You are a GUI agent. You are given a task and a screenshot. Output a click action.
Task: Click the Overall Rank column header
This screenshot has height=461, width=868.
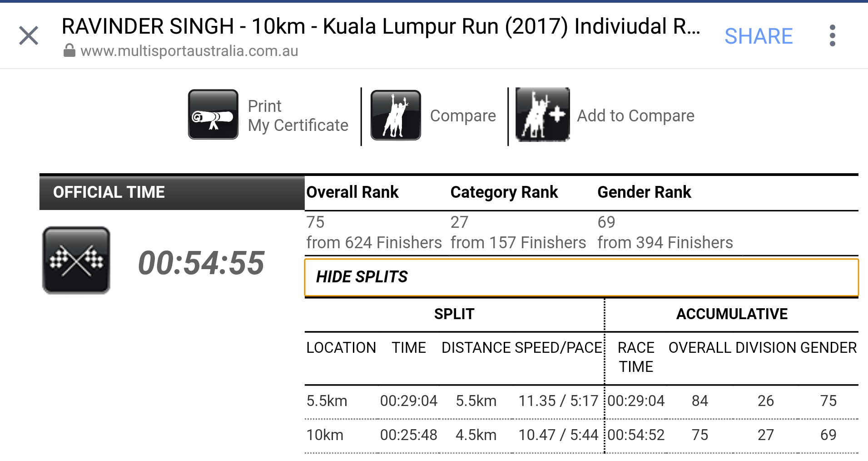click(352, 192)
